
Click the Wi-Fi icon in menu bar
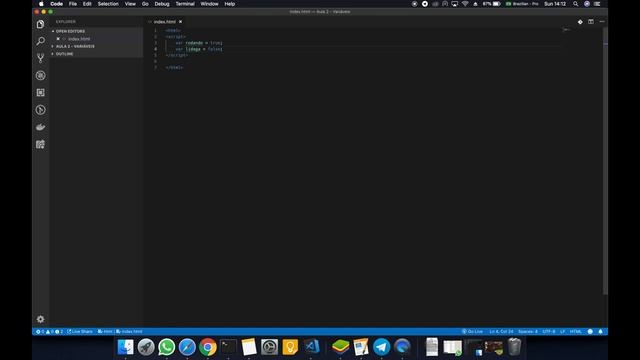pyautogui.click(x=465, y=4)
